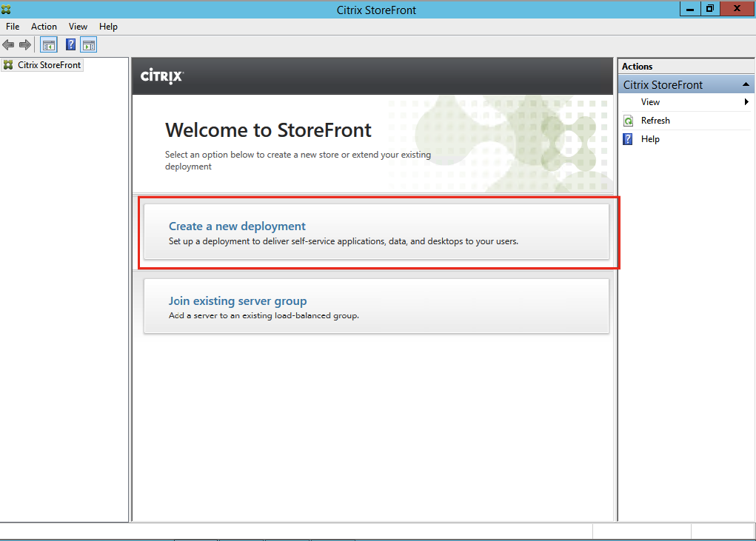Expand the View submenu arrow in Actions
Image resolution: width=756 pixels, height=541 pixels.
click(746, 101)
